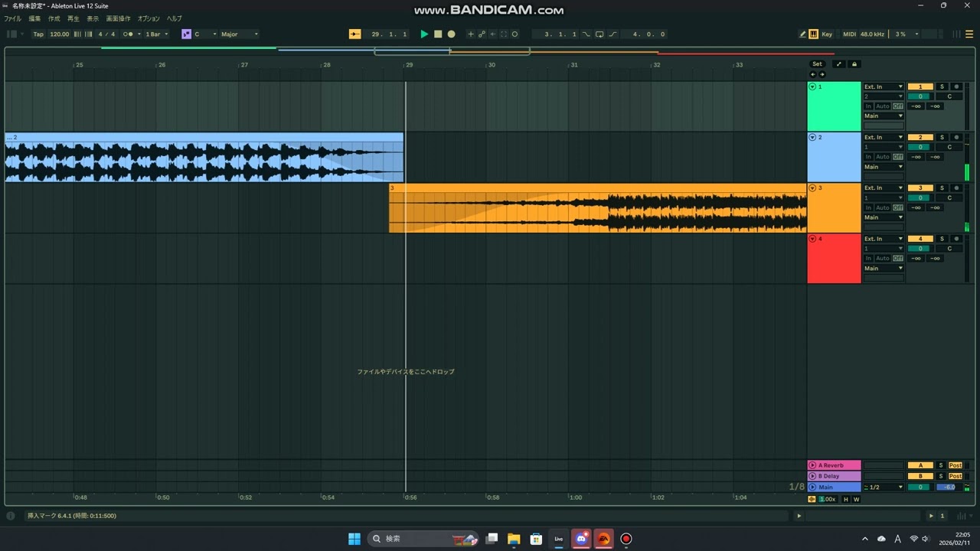
Task: Collapse track 4 with its fold triangle
Action: click(x=812, y=239)
